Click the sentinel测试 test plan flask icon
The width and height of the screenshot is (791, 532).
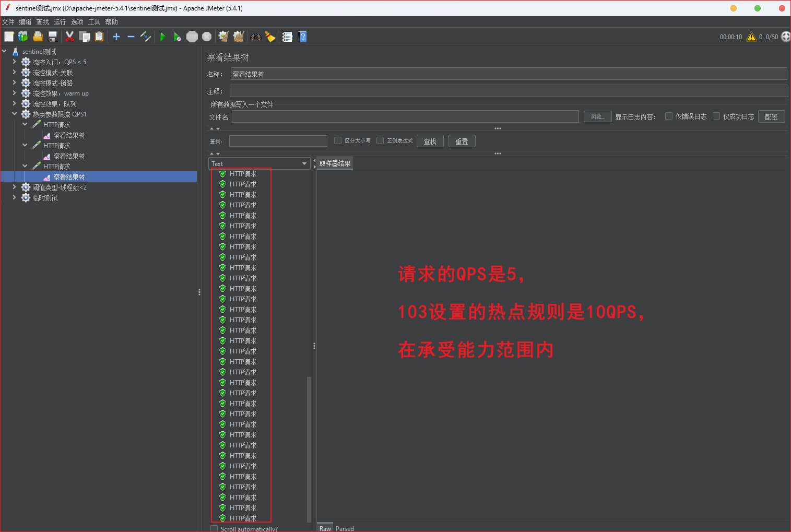[16, 51]
